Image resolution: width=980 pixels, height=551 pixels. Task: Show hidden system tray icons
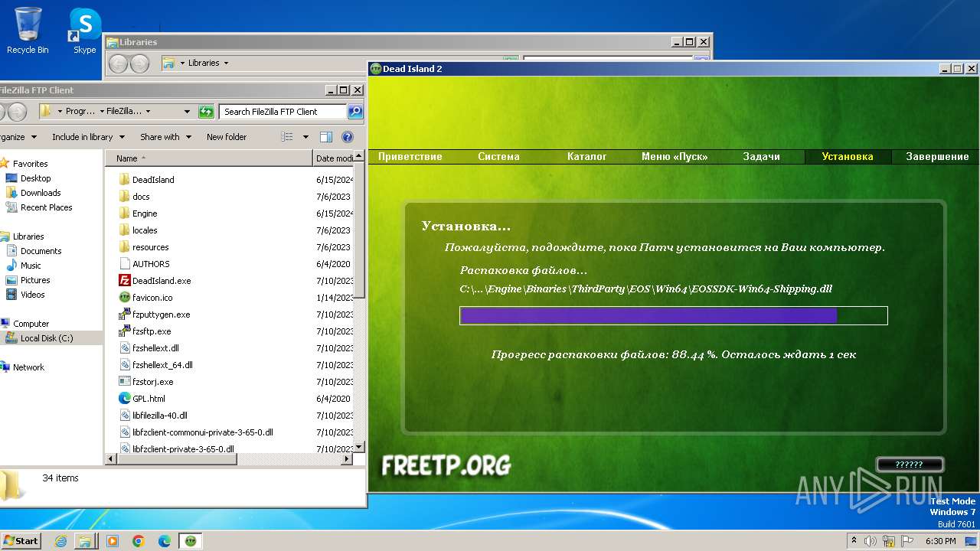pos(853,541)
